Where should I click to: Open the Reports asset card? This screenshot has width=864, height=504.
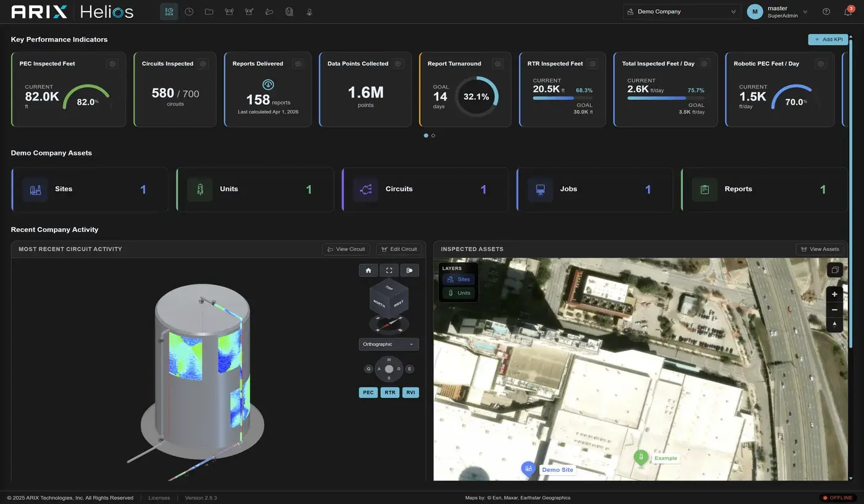pyautogui.click(x=764, y=189)
